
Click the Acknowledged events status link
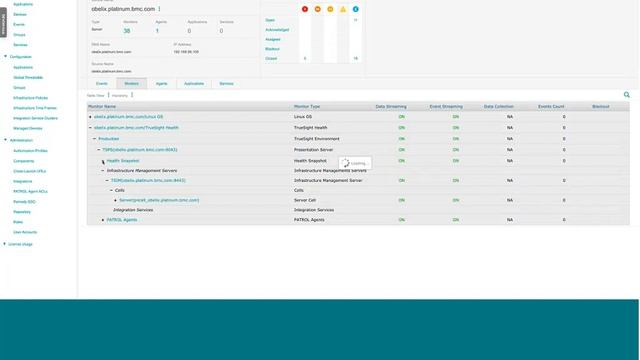click(x=277, y=30)
